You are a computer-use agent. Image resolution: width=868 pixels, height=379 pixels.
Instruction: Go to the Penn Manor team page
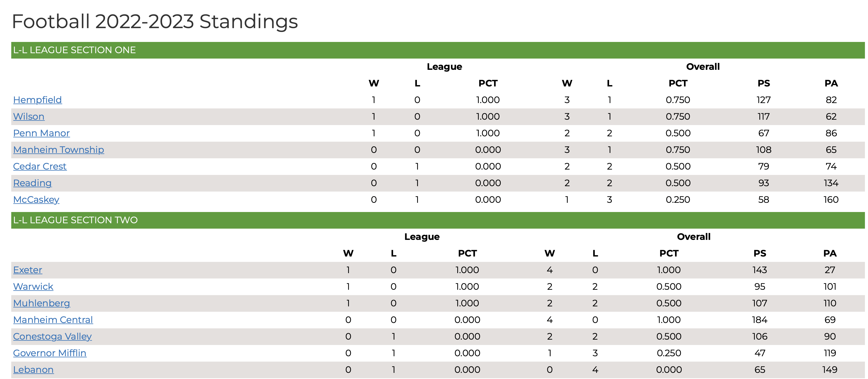41,133
